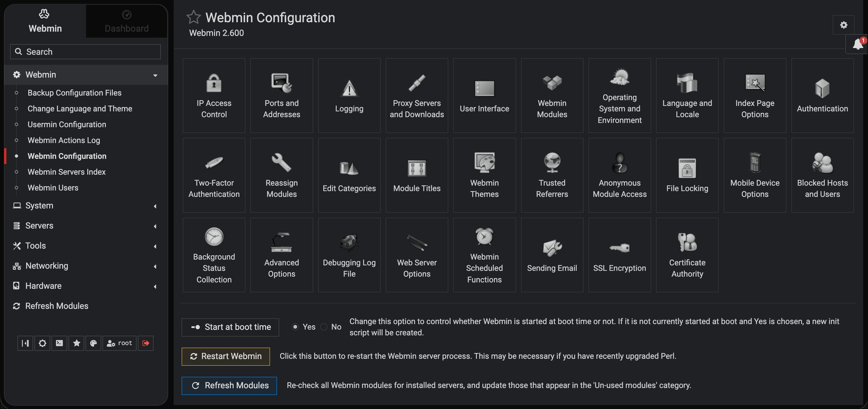Open User Interface settings
This screenshot has height=409, width=868.
484,95
